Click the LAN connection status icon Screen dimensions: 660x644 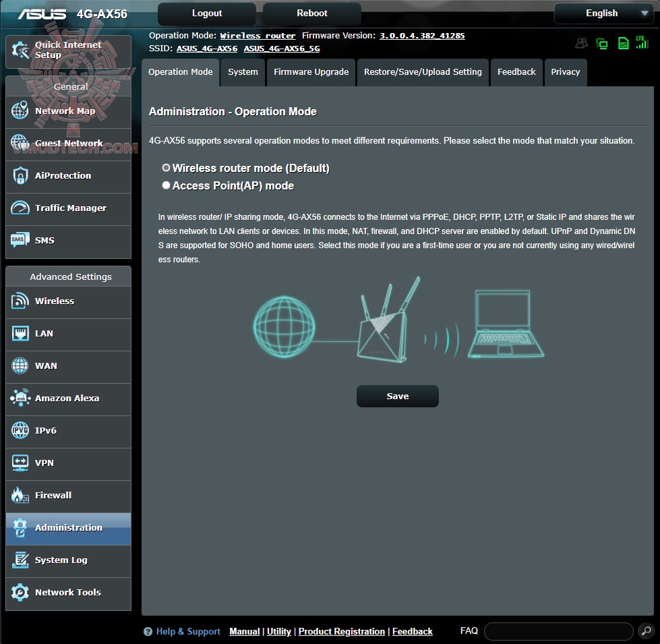coord(602,43)
